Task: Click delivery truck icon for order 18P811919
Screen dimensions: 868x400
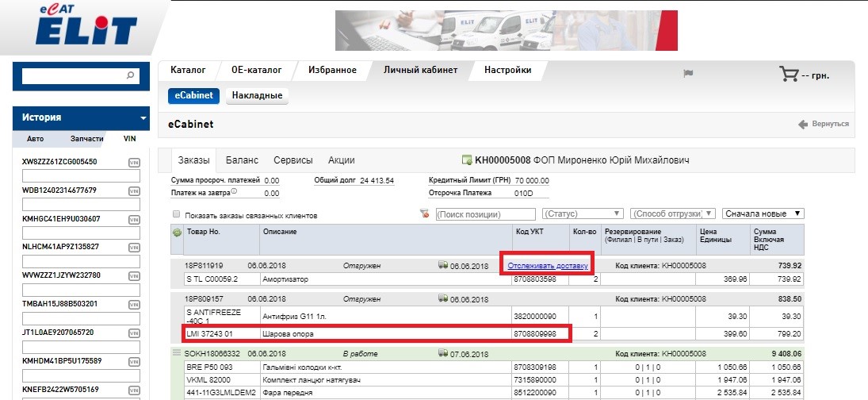Action: coord(443,266)
